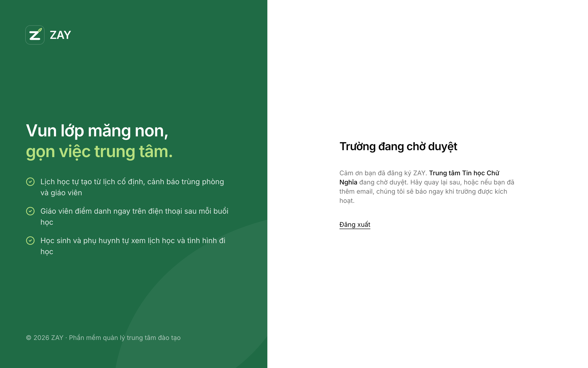Screen dimensions: 588x368
Task: Click the check icon beside Lịch học tự tạo
Action: [x=30, y=181]
